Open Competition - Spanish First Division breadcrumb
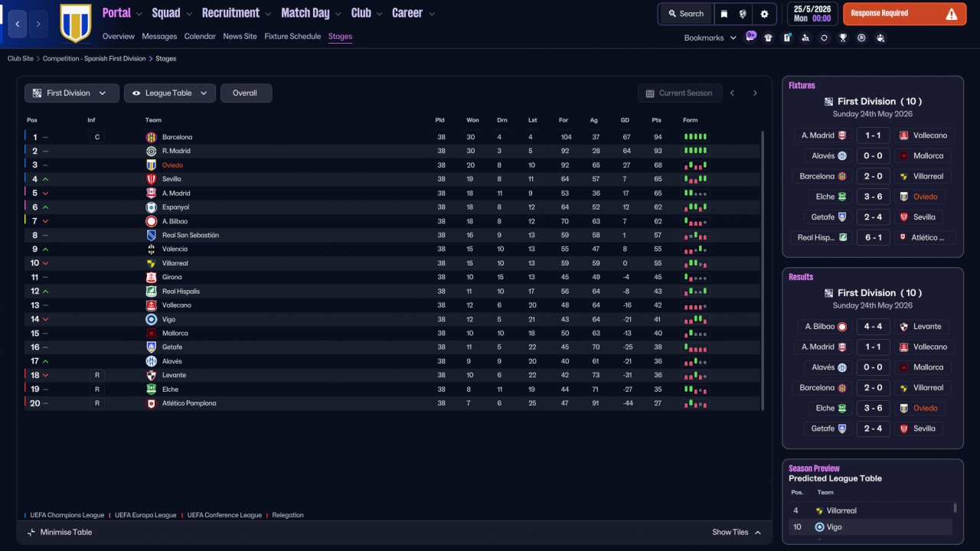This screenshot has height=551, width=980. click(x=94, y=59)
